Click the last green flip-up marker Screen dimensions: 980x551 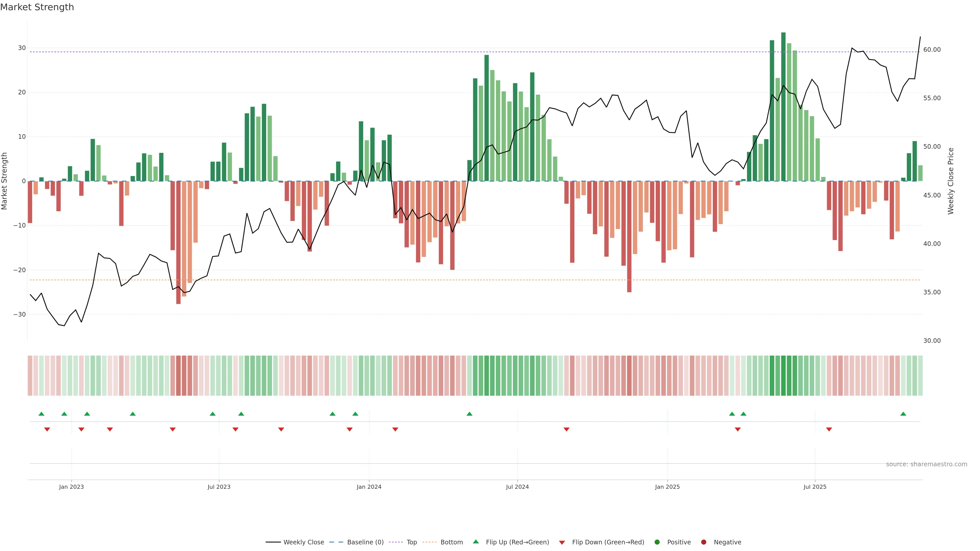pyautogui.click(x=903, y=414)
